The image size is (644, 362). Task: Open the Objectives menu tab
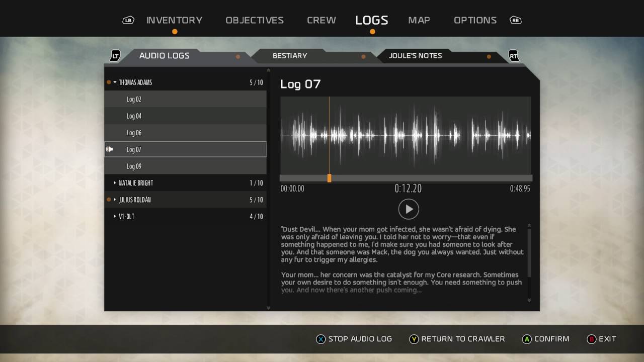(x=255, y=20)
